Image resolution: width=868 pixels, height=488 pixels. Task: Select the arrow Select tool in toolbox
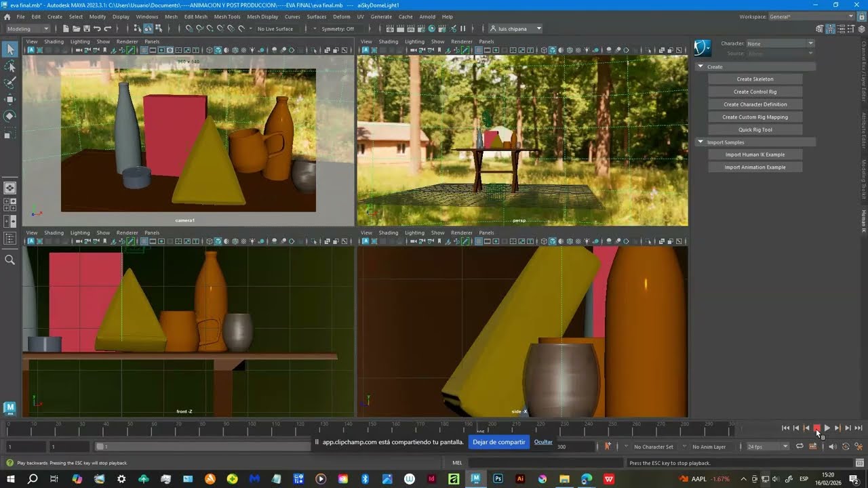[10, 49]
